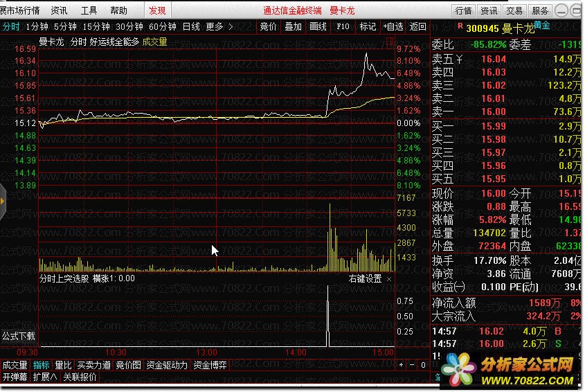This screenshot has width=585, height=392.
Task: Open the 右键设置 indicator settings
Action: 365,279
